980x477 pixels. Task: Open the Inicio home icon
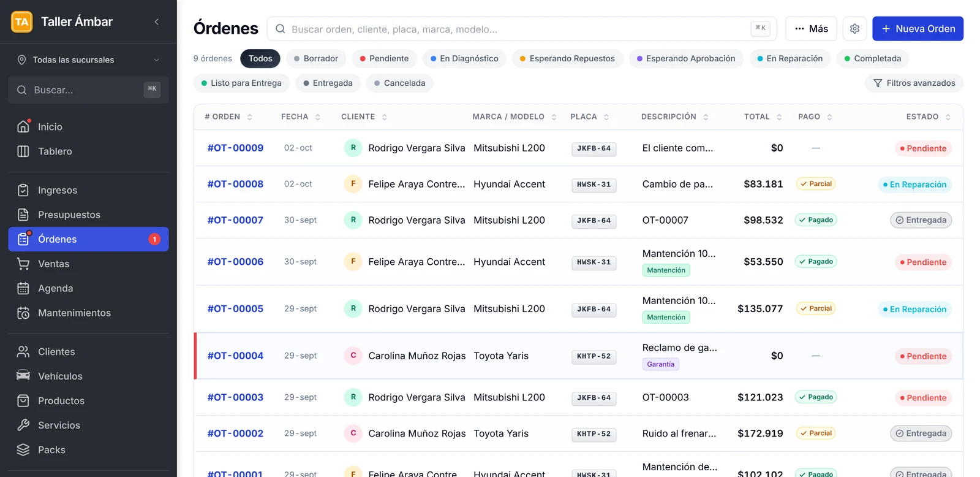tap(23, 126)
